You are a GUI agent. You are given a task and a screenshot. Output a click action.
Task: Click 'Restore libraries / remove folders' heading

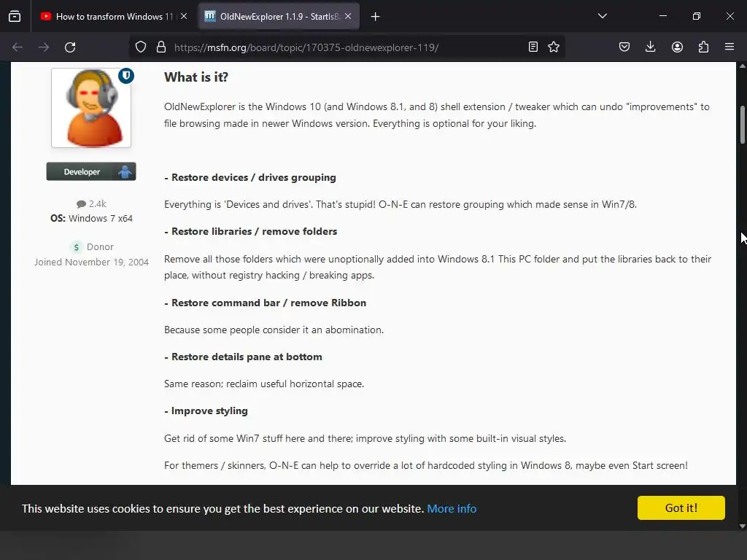[x=251, y=231]
